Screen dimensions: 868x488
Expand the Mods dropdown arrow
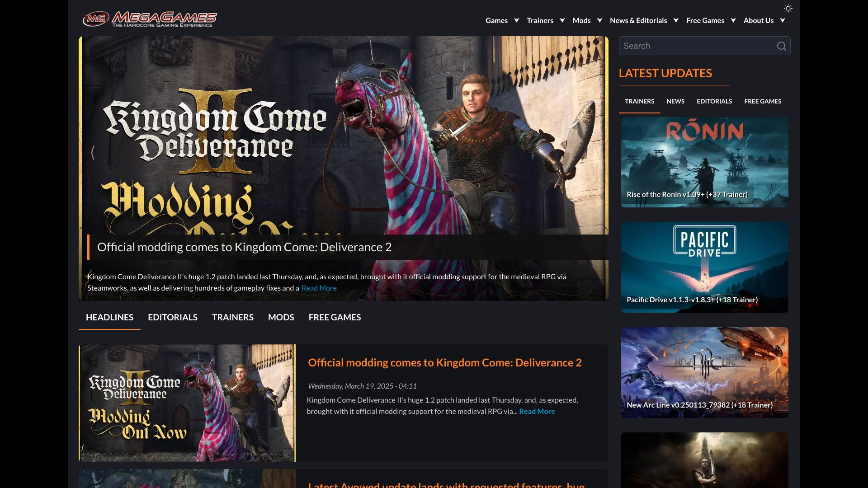coord(599,20)
